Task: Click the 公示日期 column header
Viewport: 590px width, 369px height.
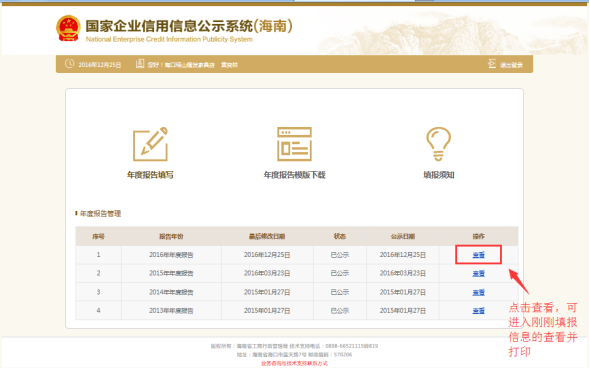Action: click(403, 236)
